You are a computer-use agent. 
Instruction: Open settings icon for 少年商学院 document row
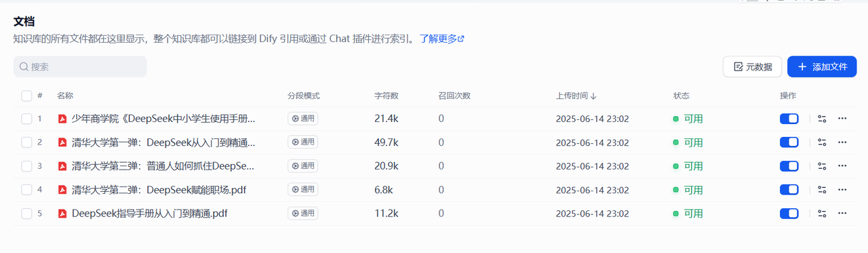coord(822,119)
